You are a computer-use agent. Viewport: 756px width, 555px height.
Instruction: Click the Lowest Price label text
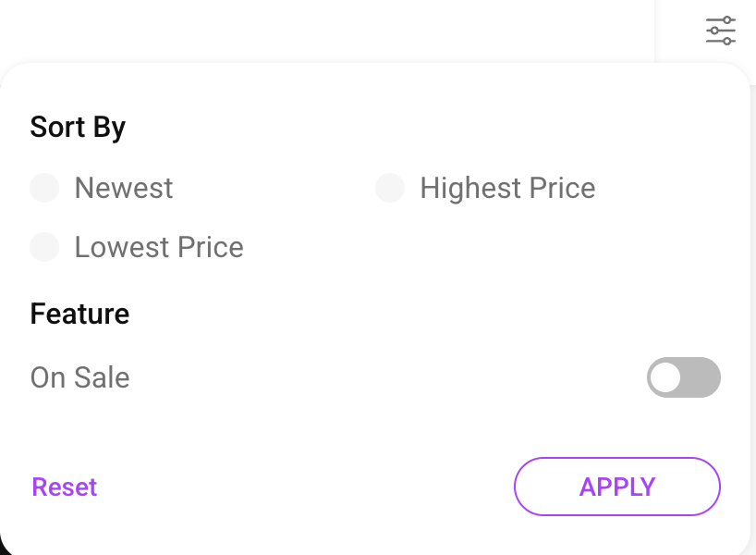(x=159, y=247)
